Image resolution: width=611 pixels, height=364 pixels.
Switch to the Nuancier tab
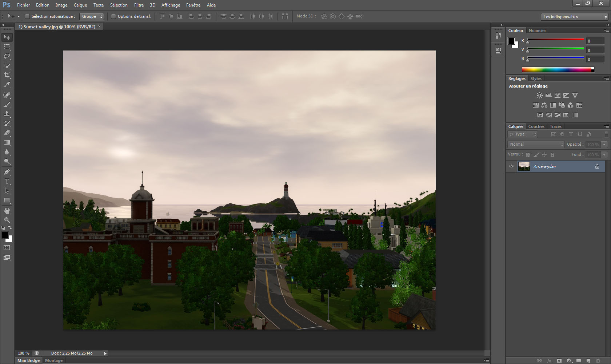[x=538, y=31]
